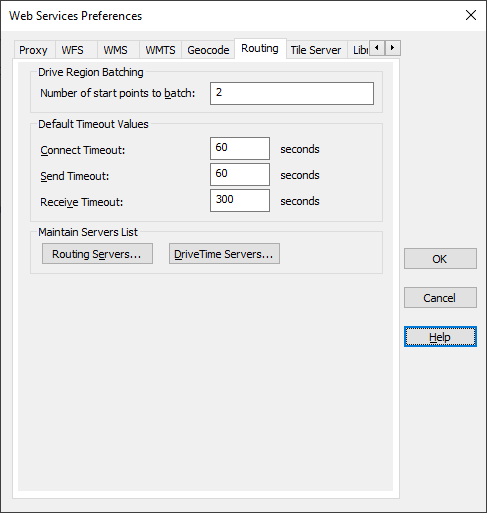This screenshot has height=513, width=487.
Task: Open the Geocode tab
Action: (x=208, y=50)
